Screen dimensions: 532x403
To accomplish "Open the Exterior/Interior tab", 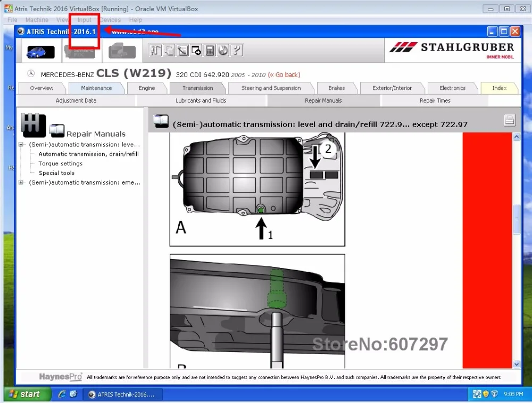I will (x=392, y=88).
